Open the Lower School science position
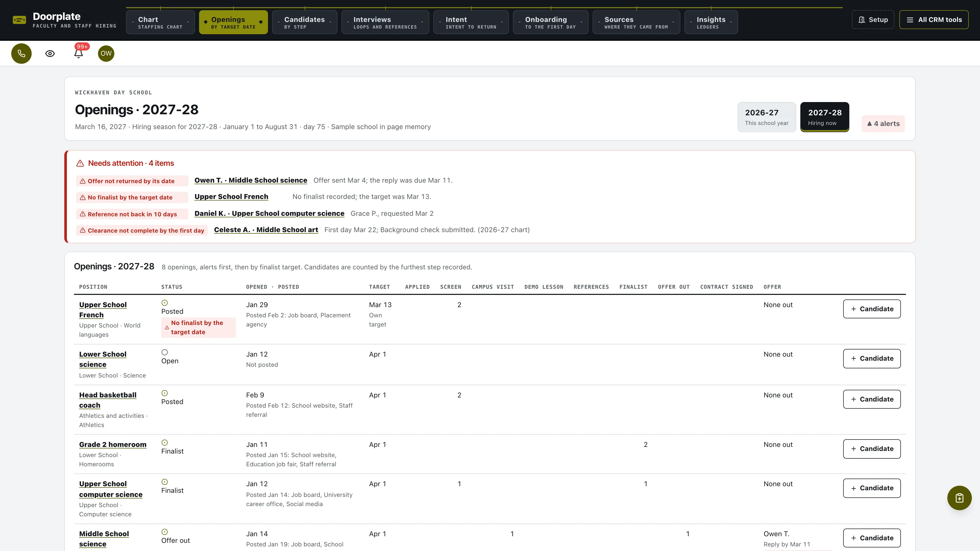This screenshot has height=551, width=980. click(x=103, y=359)
